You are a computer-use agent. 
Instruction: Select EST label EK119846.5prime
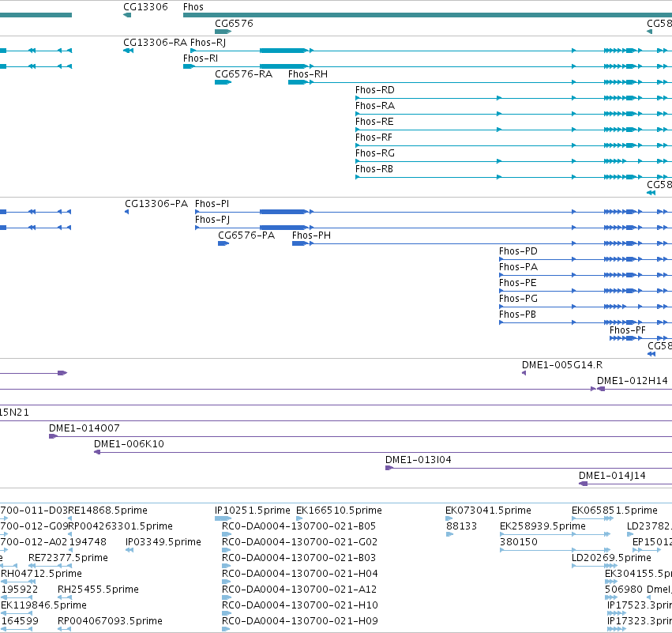pyautogui.click(x=43, y=605)
